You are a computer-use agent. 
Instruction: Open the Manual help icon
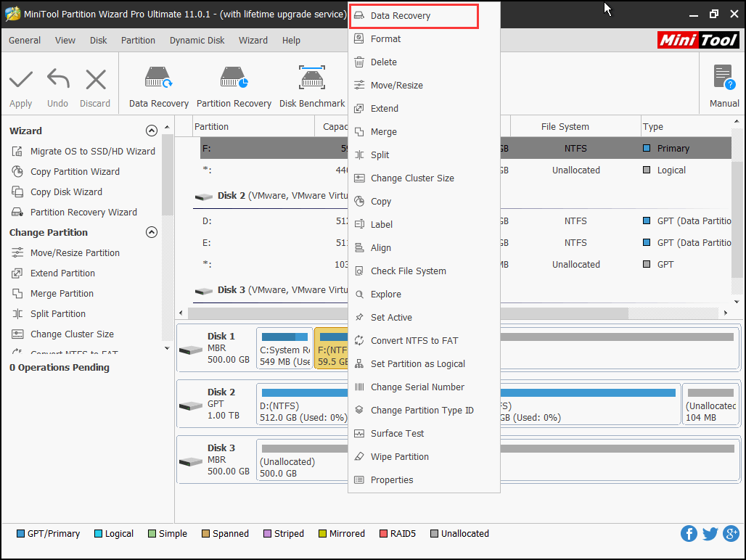tap(724, 78)
